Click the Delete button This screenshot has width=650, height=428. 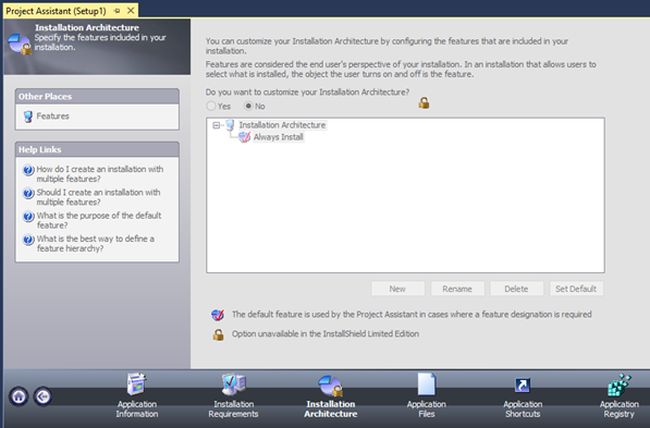click(x=517, y=289)
